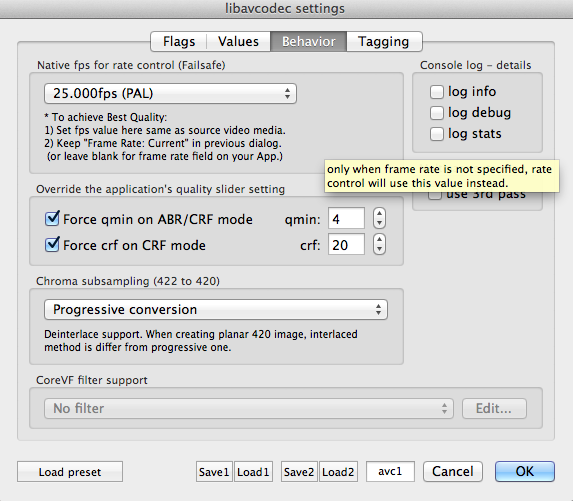
Task: Click the Load preset button
Action: (70, 472)
